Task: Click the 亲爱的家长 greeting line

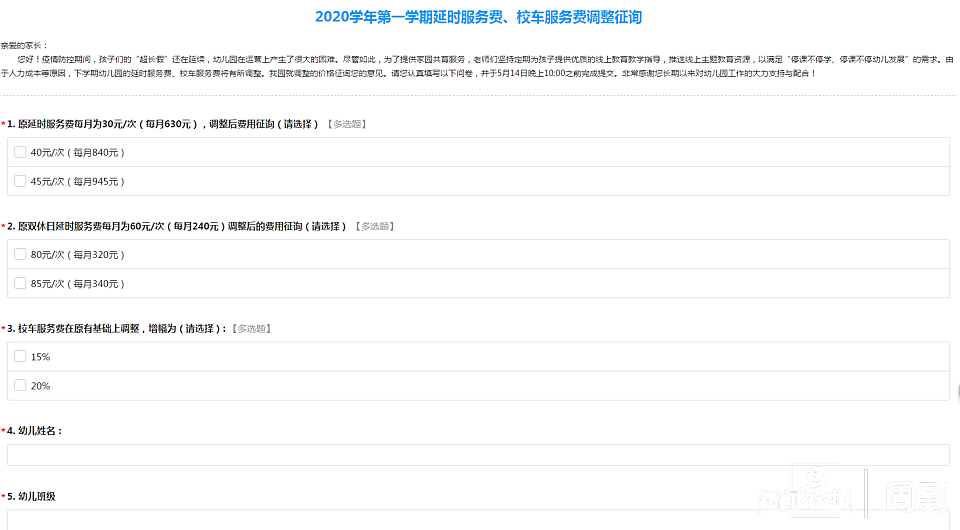Action: (23, 46)
